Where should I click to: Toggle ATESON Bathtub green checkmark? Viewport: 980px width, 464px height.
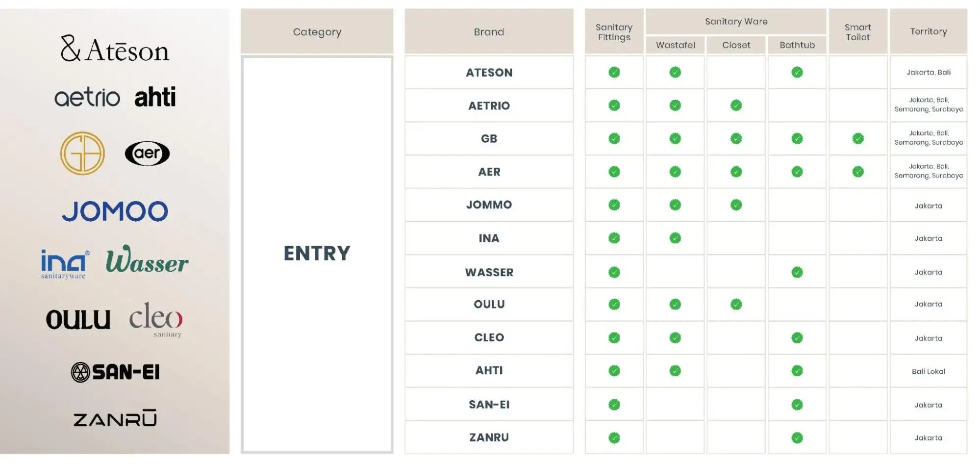point(797,72)
